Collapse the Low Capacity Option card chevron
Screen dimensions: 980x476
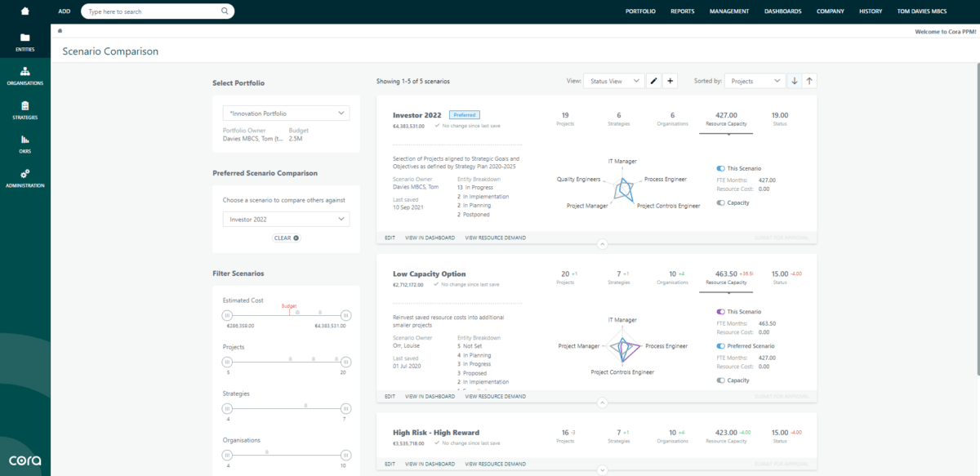602,402
